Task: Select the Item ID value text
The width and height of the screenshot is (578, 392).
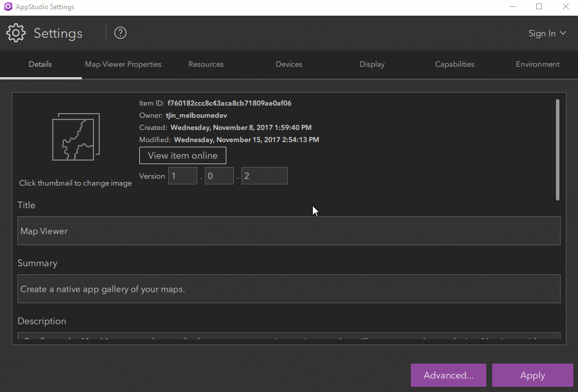Action: (x=229, y=103)
